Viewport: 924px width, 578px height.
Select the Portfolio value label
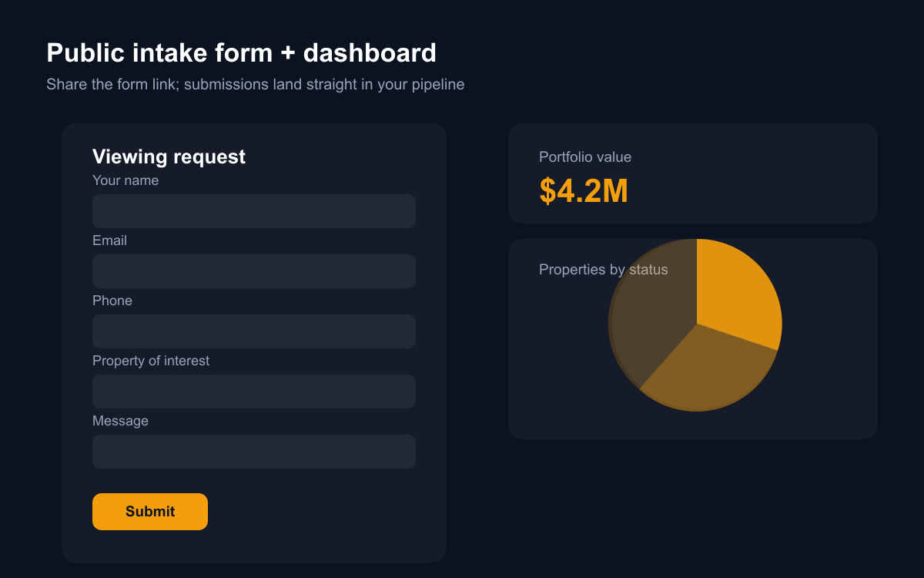pyautogui.click(x=585, y=157)
